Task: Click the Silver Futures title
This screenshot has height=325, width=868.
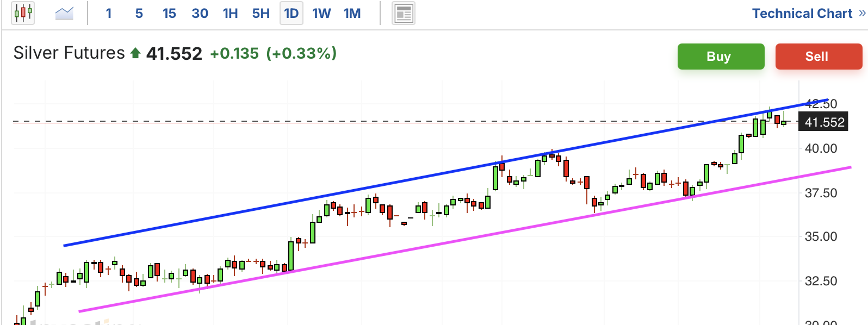Action: [69, 53]
